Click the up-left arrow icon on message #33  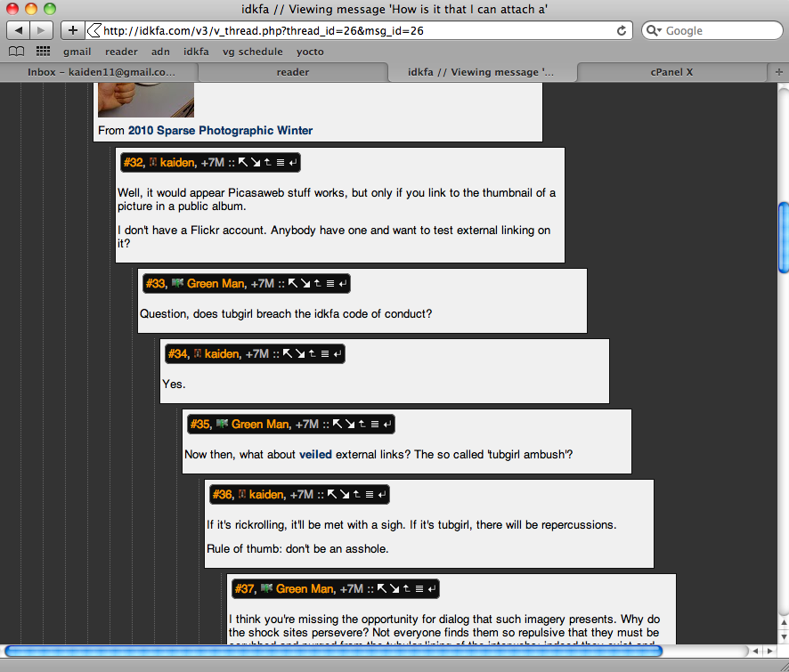(x=292, y=283)
